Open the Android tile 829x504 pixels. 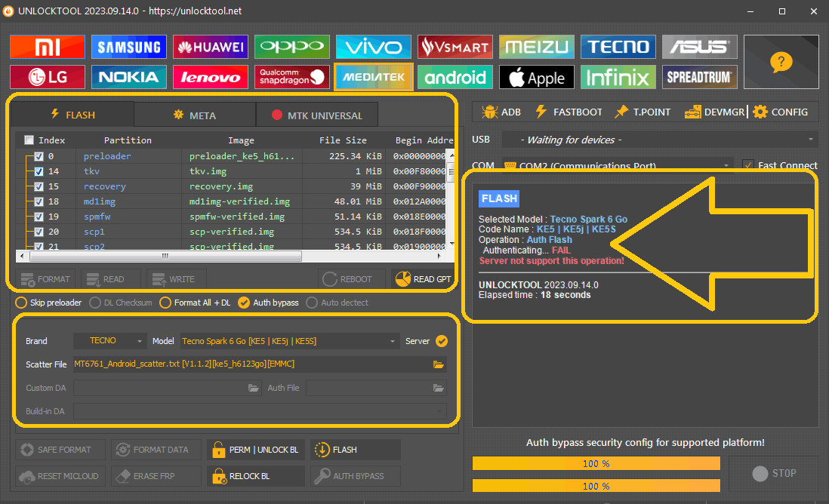[x=455, y=77]
